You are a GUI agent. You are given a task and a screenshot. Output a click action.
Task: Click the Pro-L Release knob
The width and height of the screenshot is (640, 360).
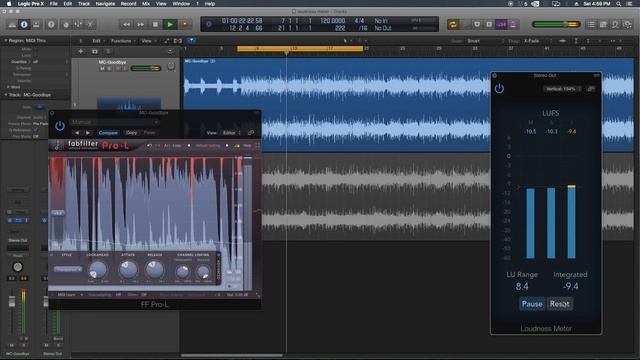coord(154,269)
